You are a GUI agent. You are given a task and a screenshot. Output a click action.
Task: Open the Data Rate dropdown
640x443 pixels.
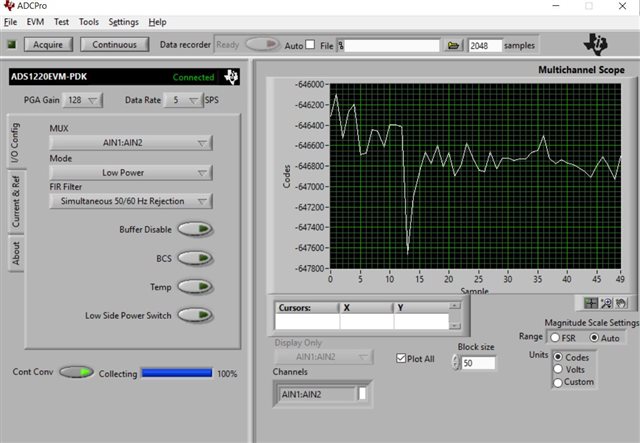(183, 100)
